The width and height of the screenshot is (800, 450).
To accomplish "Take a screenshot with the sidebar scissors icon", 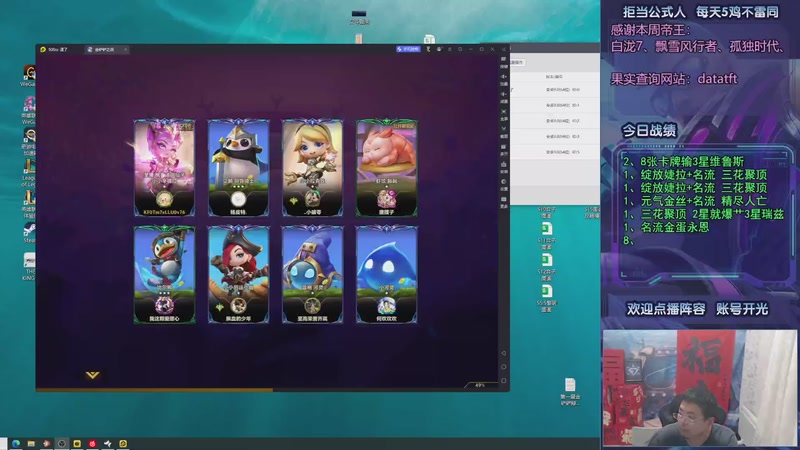I will [x=504, y=131].
